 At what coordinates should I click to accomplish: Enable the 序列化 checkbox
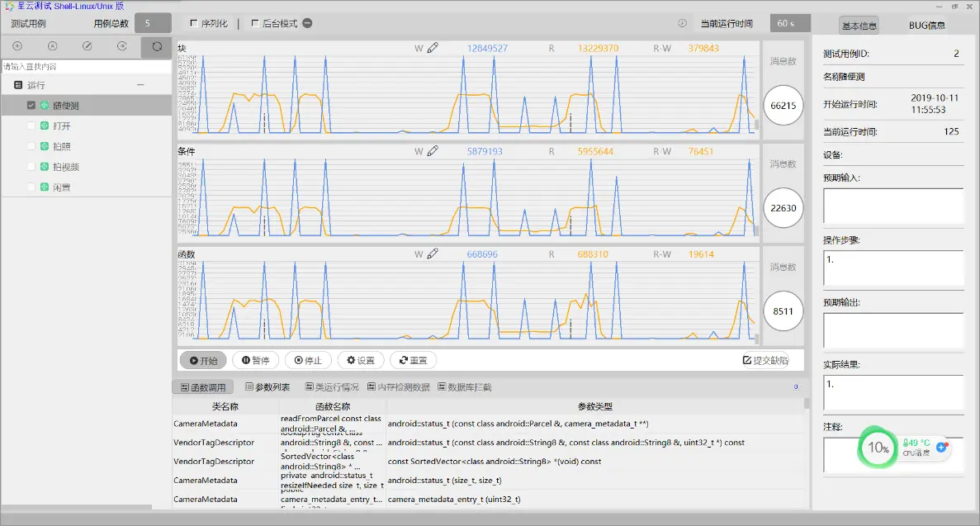[x=194, y=23]
